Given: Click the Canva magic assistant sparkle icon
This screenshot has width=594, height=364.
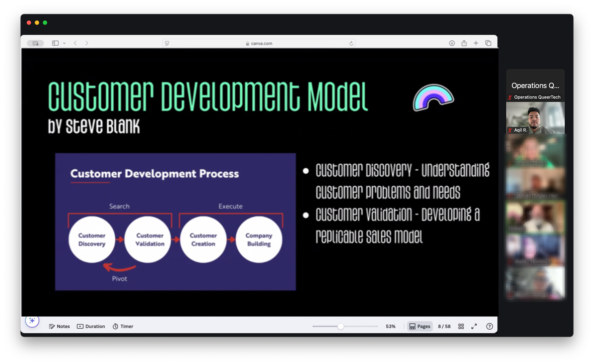Looking at the screenshot, I should pos(32,321).
